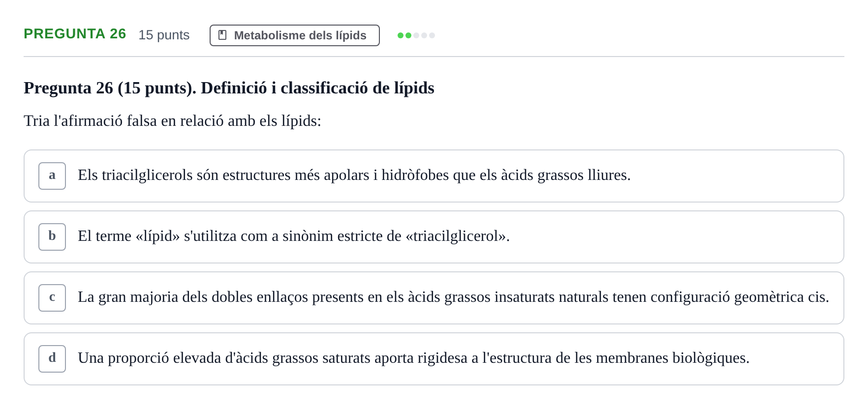Click the prompt Tria l'afirmació falsa
Image resolution: width=868 pixels, height=409 pixels.
click(172, 121)
